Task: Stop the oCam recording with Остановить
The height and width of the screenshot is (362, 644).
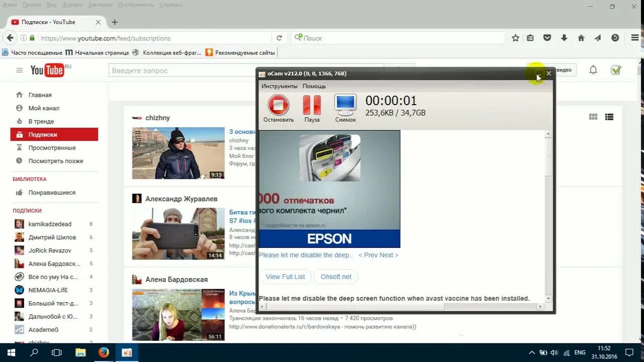Action: (278, 108)
